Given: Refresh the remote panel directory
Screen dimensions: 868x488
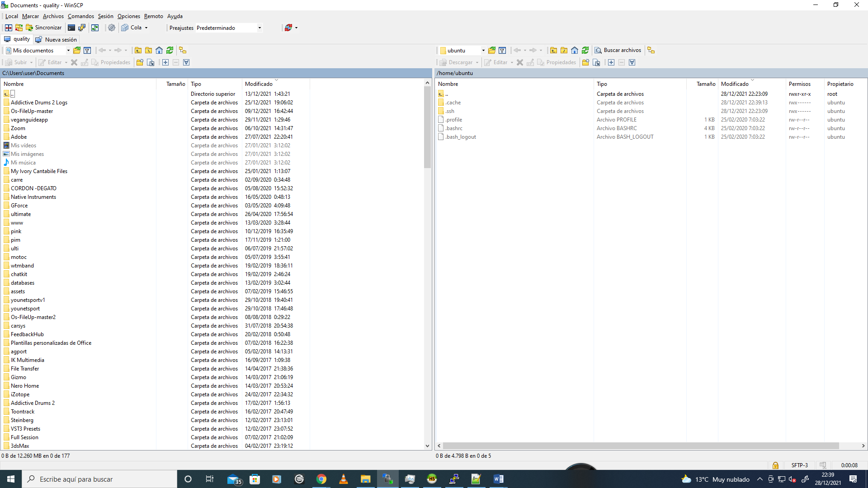Looking at the screenshot, I should 585,50.
